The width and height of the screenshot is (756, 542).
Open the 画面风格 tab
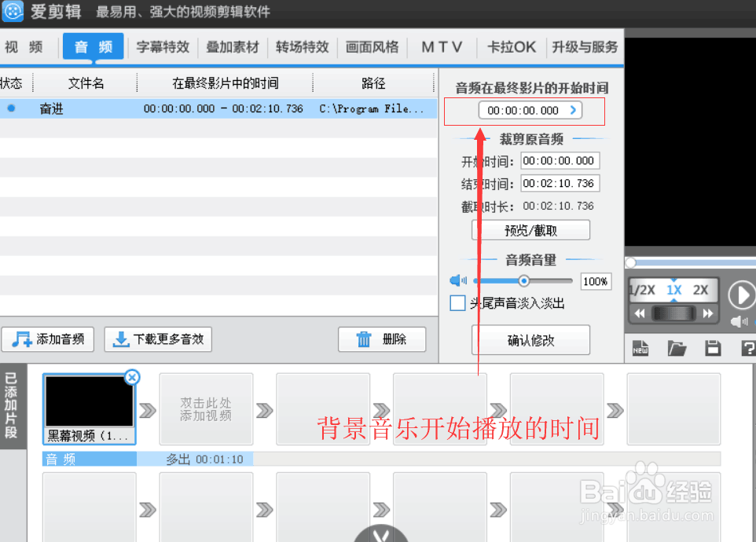(372, 46)
